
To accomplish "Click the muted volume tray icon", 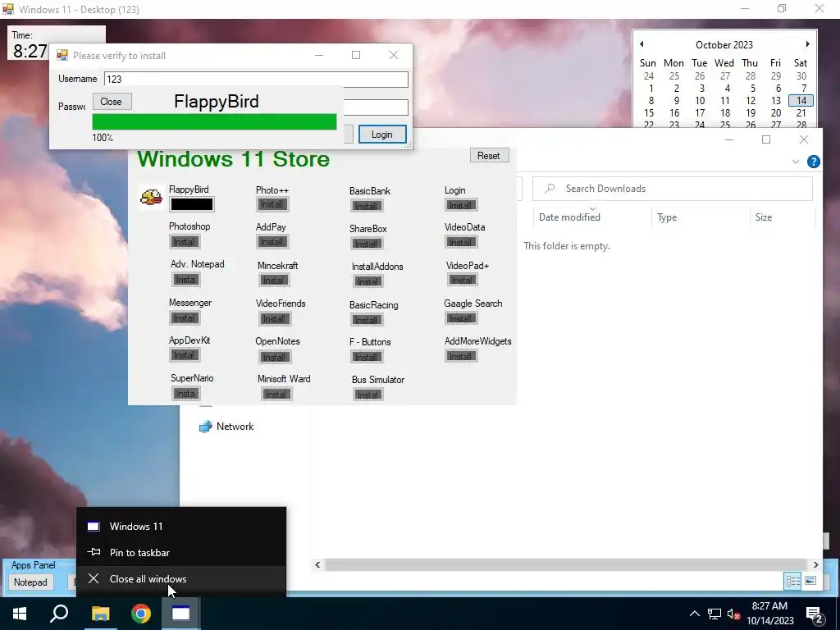I will (734, 614).
